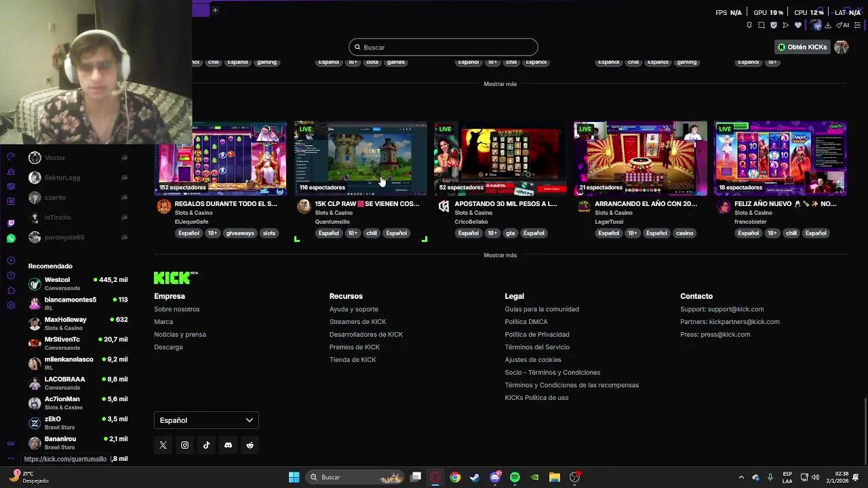Click the Windows taskbar Buscar search box
Image resolution: width=868 pixels, height=488 pixels.
coord(355,477)
